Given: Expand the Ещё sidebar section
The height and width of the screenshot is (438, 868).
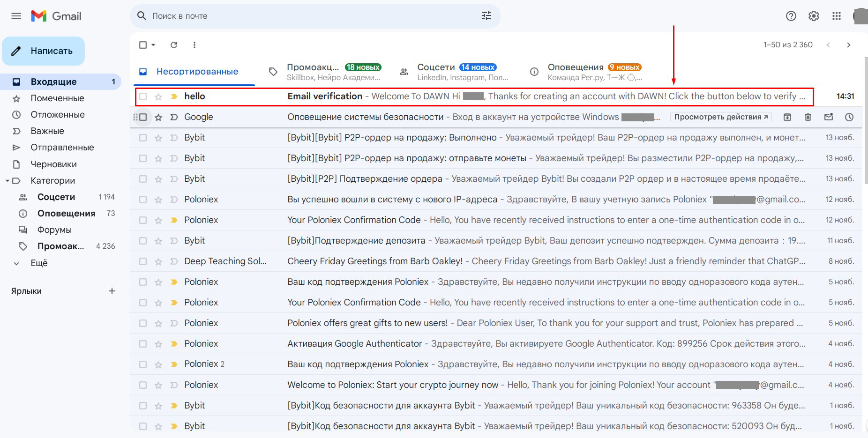Looking at the screenshot, I should coord(39,263).
